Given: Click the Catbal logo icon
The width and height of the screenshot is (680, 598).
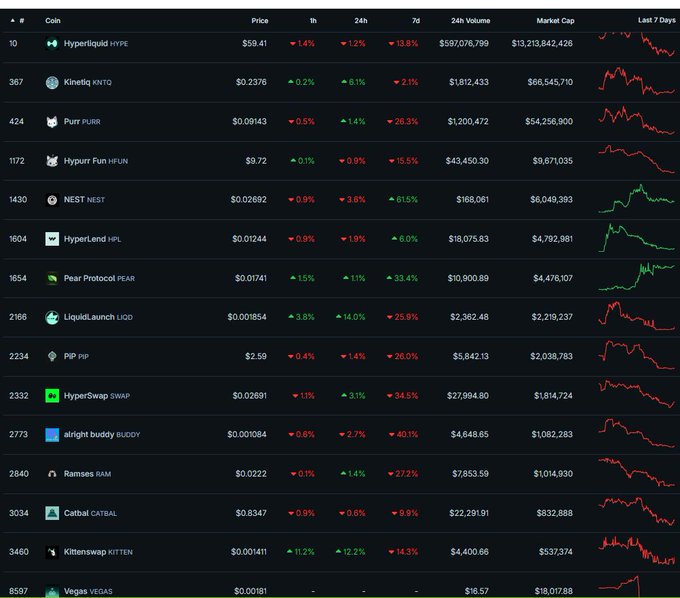Looking at the screenshot, I should (x=52, y=513).
